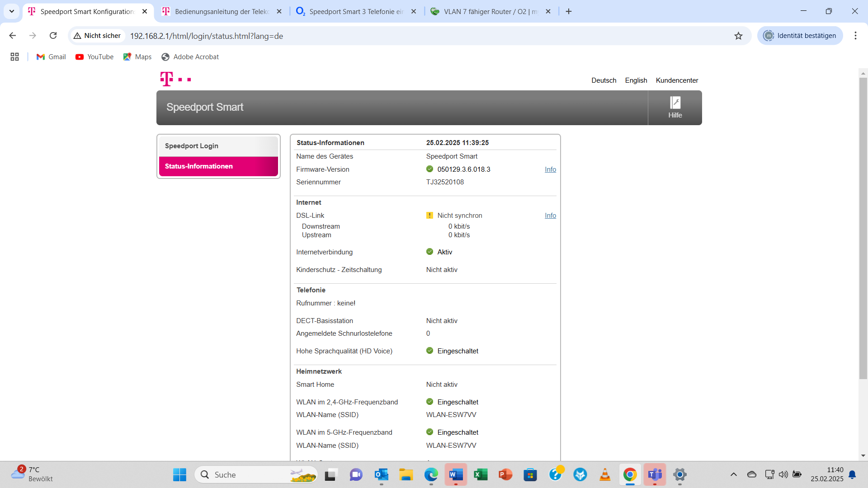Bookmark this page with the star icon

tap(738, 36)
